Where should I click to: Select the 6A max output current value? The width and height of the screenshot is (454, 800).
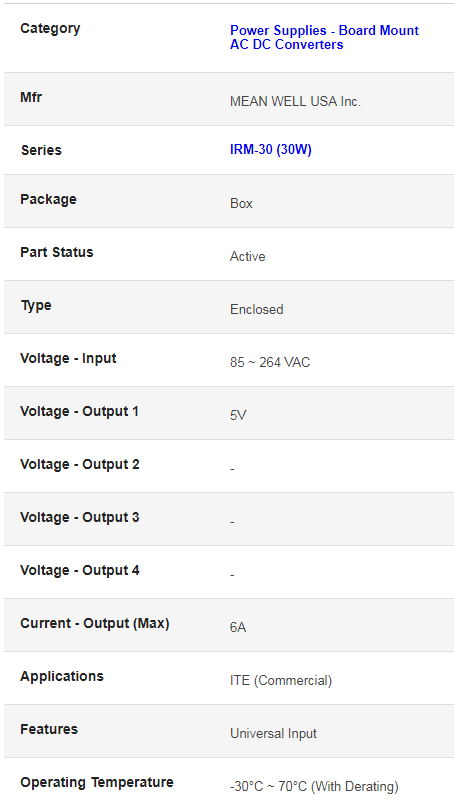point(238,628)
